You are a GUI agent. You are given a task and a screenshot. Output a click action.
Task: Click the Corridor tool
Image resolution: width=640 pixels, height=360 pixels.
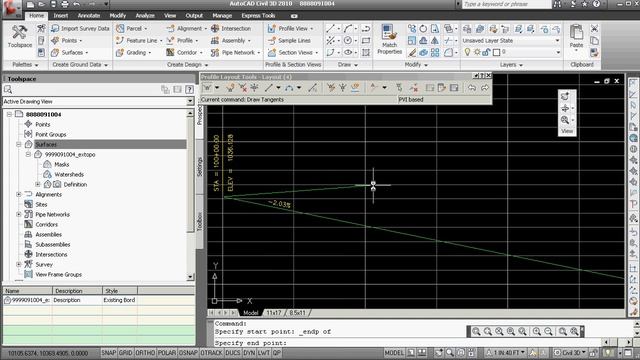[184, 53]
